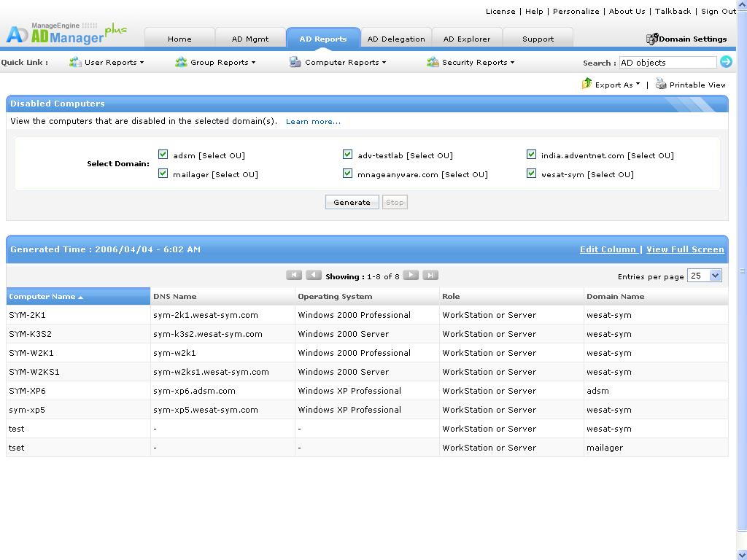Open the About Us link
Image resolution: width=747 pixels, height=560 pixels.
click(627, 12)
